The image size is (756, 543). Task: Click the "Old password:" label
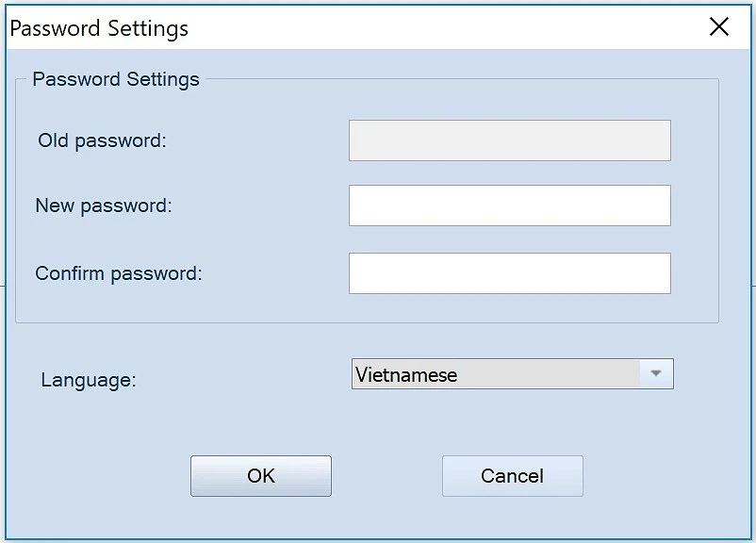pyautogui.click(x=102, y=141)
